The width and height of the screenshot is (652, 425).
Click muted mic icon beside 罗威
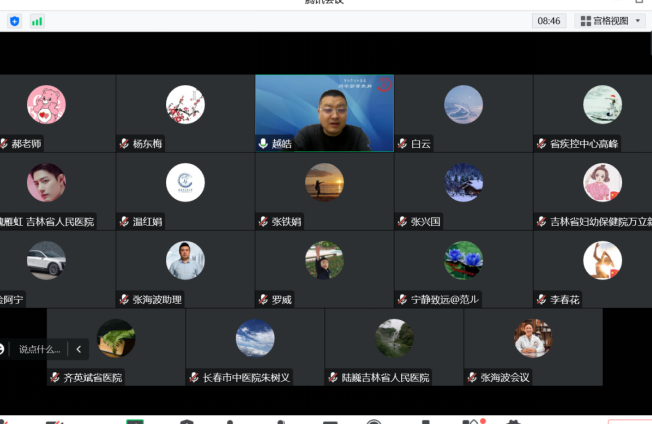click(x=263, y=300)
